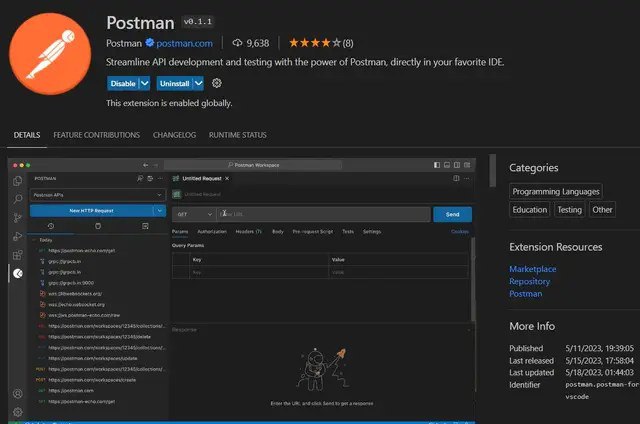This screenshot has height=424, width=640.
Task: Click the install count download icon
Action: coord(237,43)
